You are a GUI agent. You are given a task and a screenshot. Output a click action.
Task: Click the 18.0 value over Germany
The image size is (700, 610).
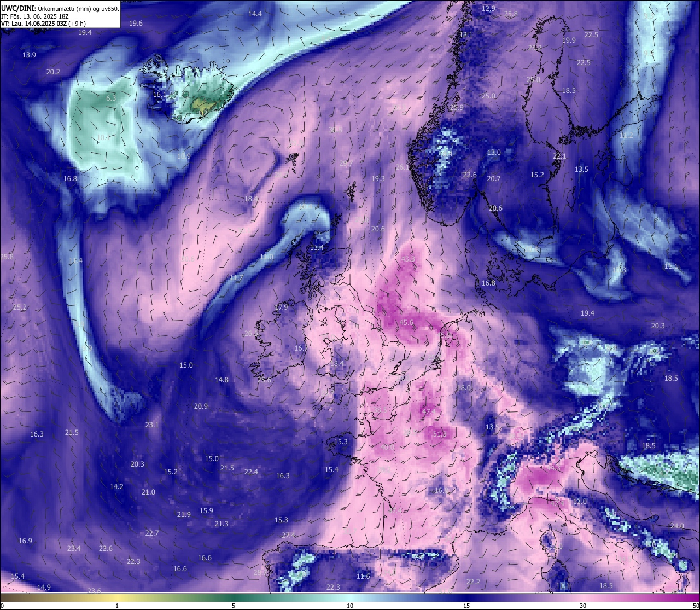[464, 387]
